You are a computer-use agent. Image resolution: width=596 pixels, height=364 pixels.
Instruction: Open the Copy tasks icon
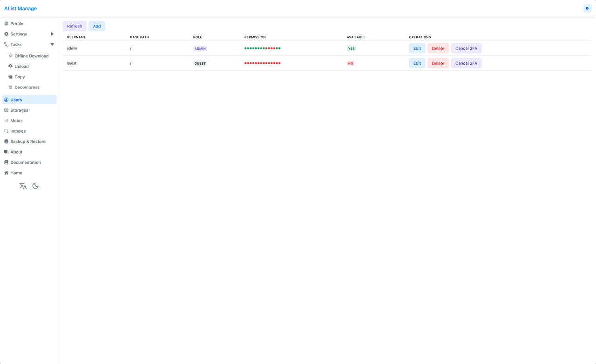[x=10, y=77]
